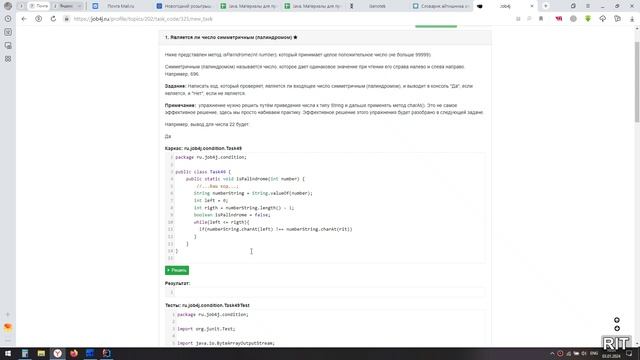640x360 pixels.
Task: Switch to the first Java Материалы tab
Action: tap(249, 6)
